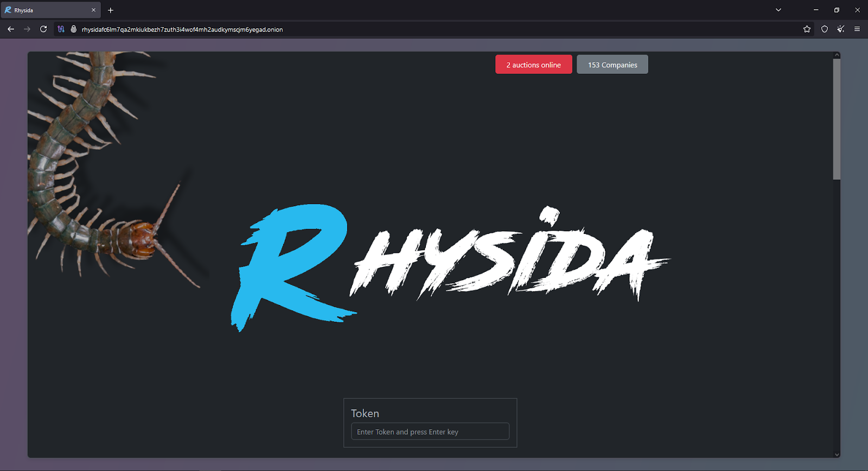Image resolution: width=868 pixels, height=471 pixels.
Task: Open the 2 auctions online button
Action: pyautogui.click(x=534, y=65)
